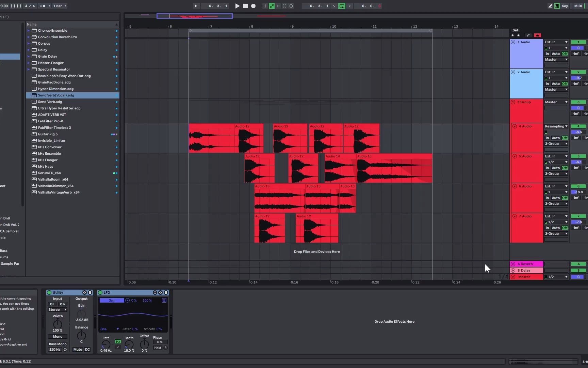The image size is (588, 368).
Task: Click the first LFO title-bar icon
Action: coord(155,292)
